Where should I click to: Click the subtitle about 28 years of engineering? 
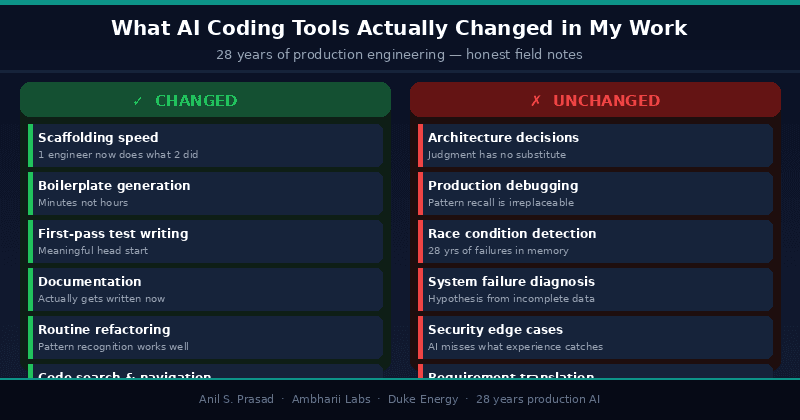pos(399,55)
